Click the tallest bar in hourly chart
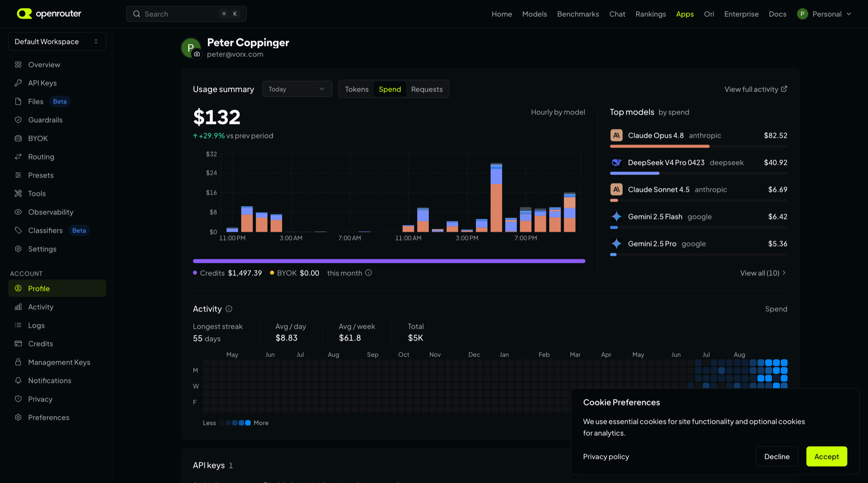The width and height of the screenshot is (868, 483). [496, 197]
